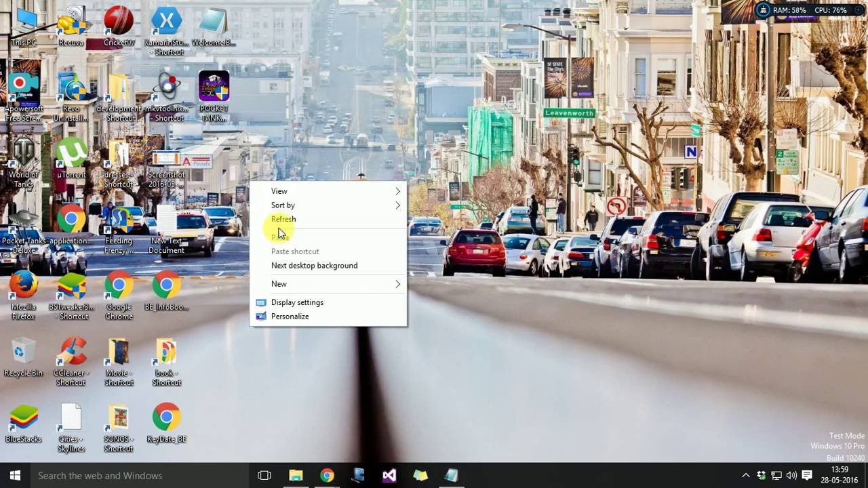Viewport: 868px width, 488px height.
Task: Open the Recycle Bin desktop icon
Action: click(23, 352)
